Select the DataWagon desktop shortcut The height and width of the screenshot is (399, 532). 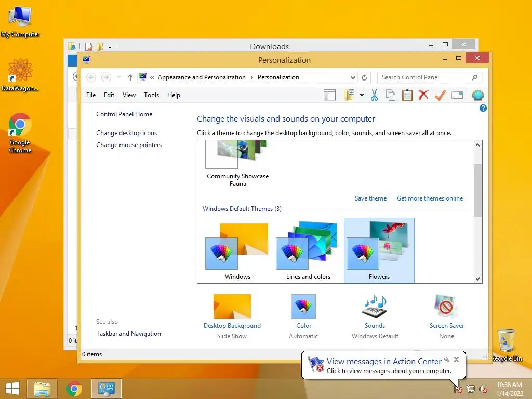[20, 75]
